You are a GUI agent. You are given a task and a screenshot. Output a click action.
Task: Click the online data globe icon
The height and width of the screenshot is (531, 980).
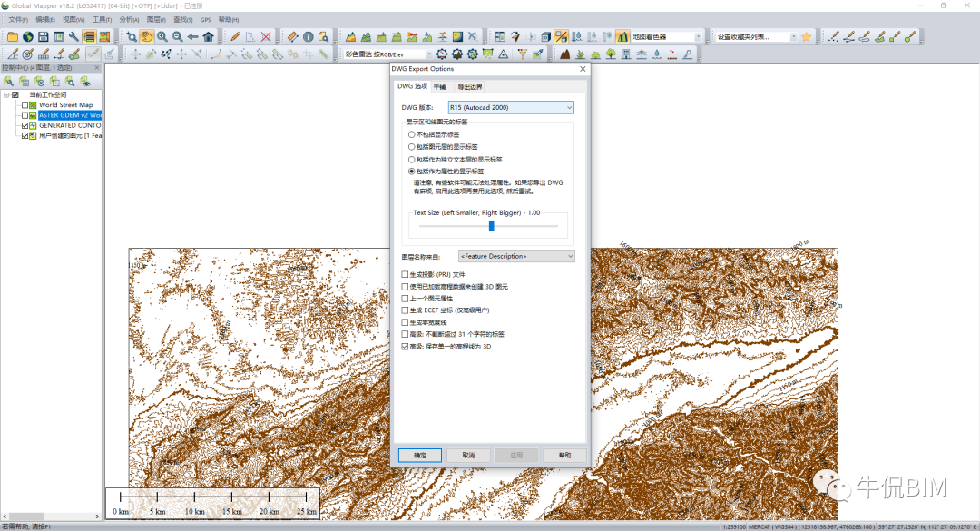tap(27, 37)
